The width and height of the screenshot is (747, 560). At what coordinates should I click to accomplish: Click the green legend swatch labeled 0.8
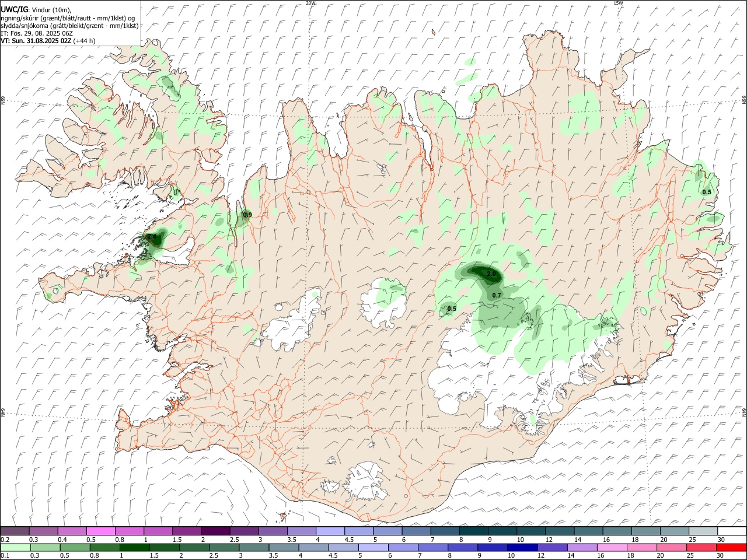tap(105, 547)
